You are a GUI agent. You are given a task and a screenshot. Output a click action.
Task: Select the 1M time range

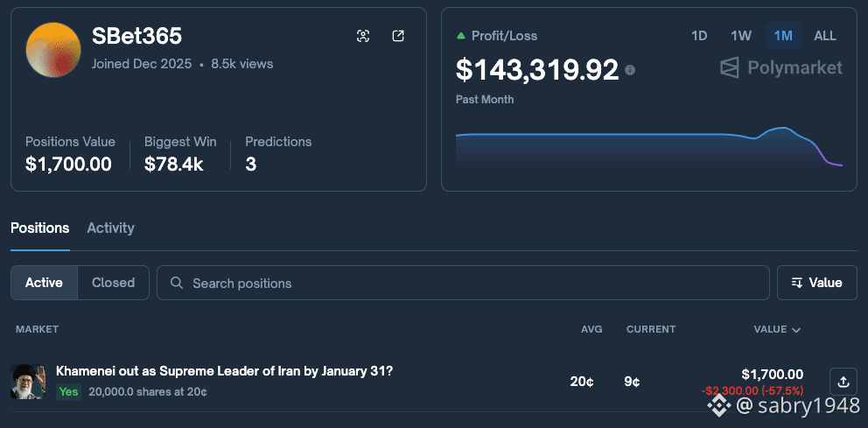pos(782,36)
